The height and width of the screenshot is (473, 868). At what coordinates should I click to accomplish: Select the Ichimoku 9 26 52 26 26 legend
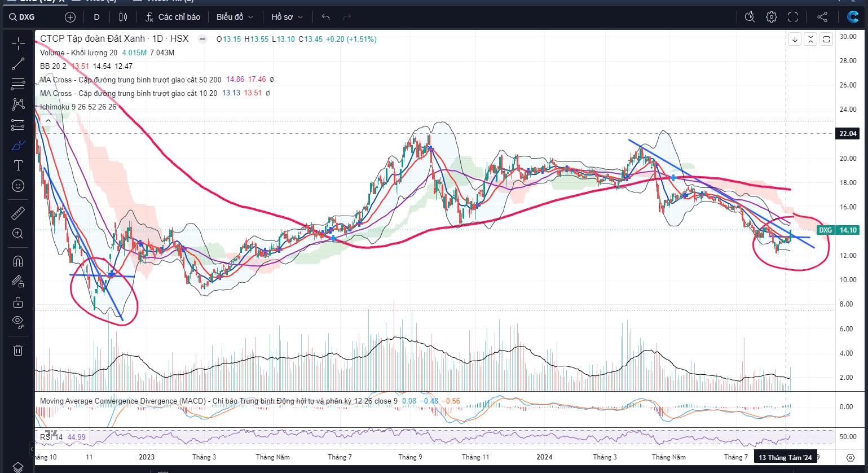(78, 107)
